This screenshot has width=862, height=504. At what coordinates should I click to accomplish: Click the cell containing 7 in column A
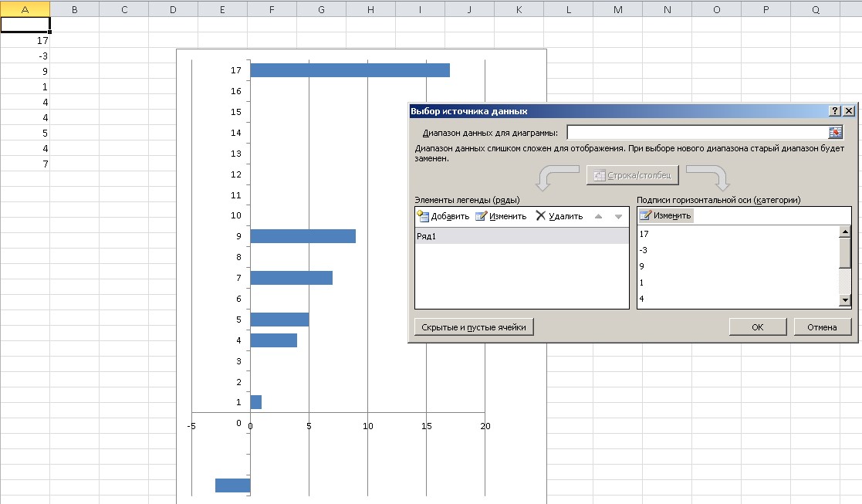[x=25, y=164]
